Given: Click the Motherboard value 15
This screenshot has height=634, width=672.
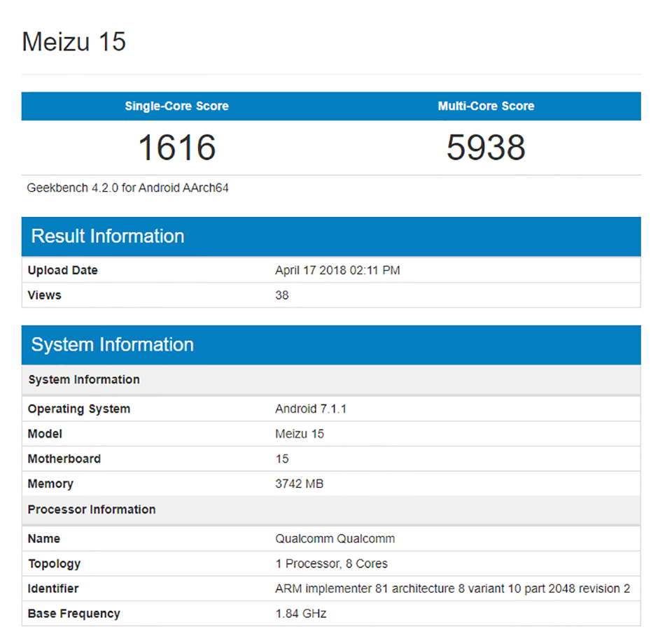Looking at the screenshot, I should click(282, 459).
